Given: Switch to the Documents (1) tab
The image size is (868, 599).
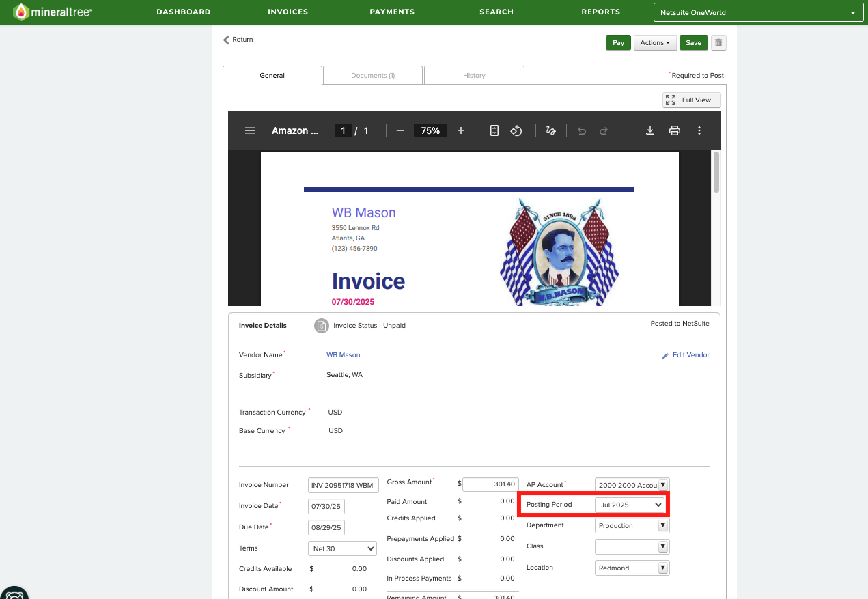Looking at the screenshot, I should coord(373,75).
